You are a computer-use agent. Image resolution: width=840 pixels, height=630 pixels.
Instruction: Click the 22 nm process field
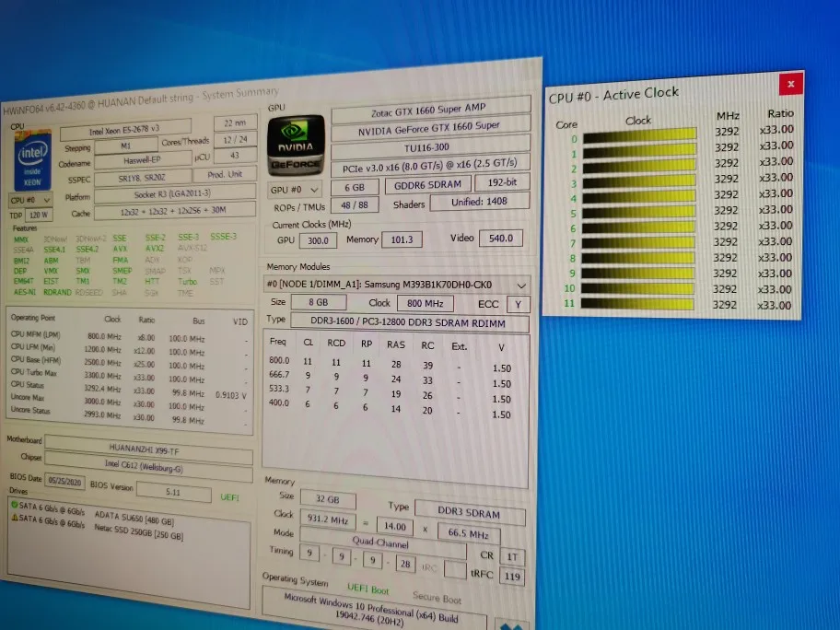[x=235, y=123]
